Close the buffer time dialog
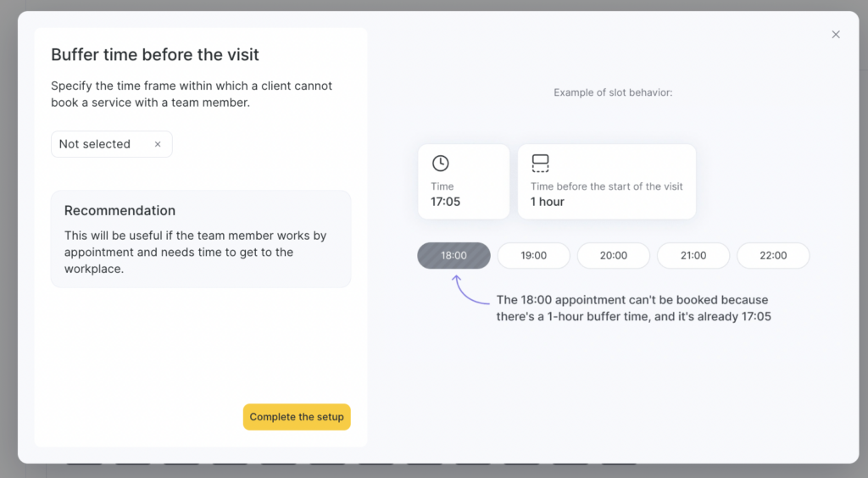The image size is (868, 478). [836, 35]
